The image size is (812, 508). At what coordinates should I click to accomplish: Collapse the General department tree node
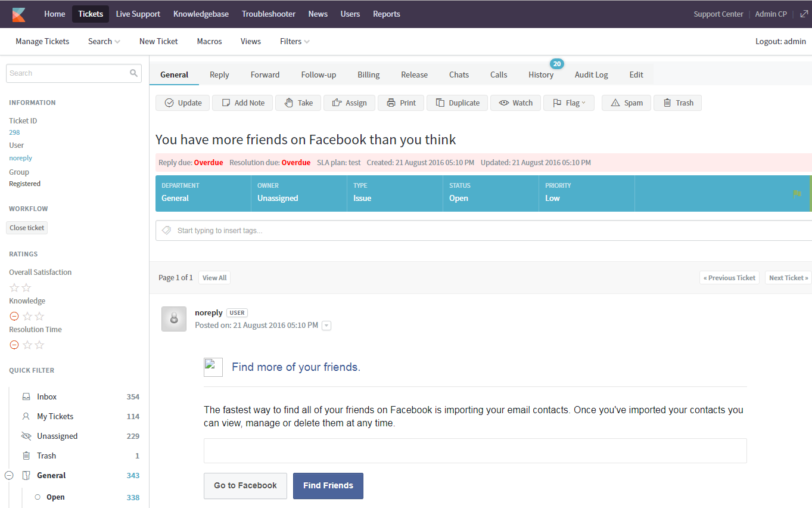click(x=9, y=475)
